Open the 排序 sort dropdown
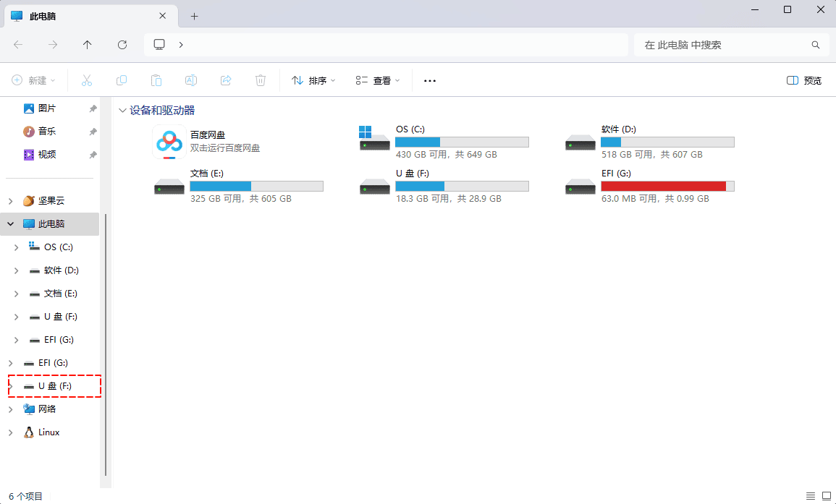Viewport: 836px width, 504px height. 313,80
